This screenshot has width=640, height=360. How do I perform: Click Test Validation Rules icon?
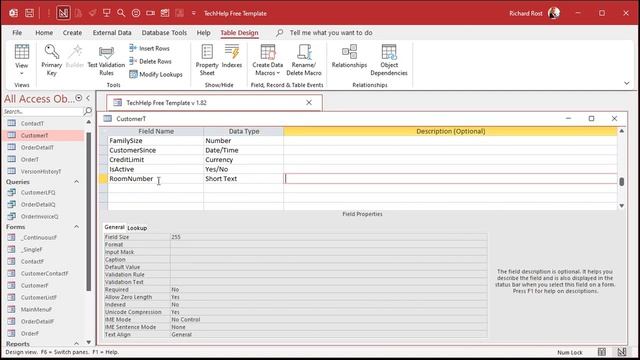click(x=106, y=60)
